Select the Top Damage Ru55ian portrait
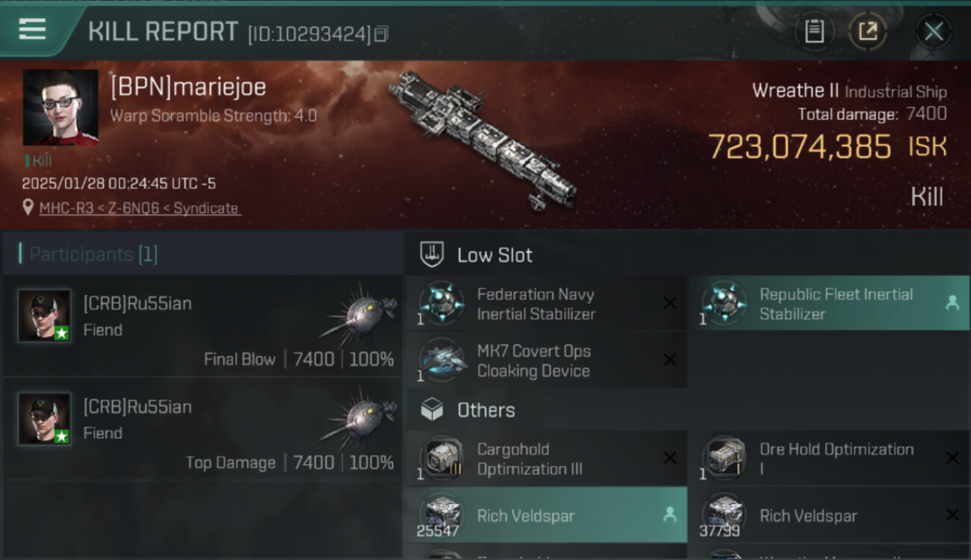 (45, 419)
